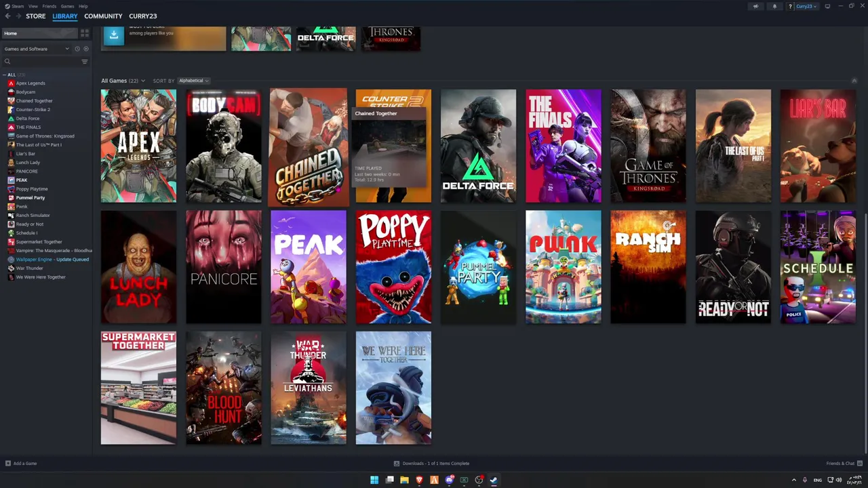868x488 pixels.
Task: Open the We Were Here Together cover
Action: click(x=393, y=388)
